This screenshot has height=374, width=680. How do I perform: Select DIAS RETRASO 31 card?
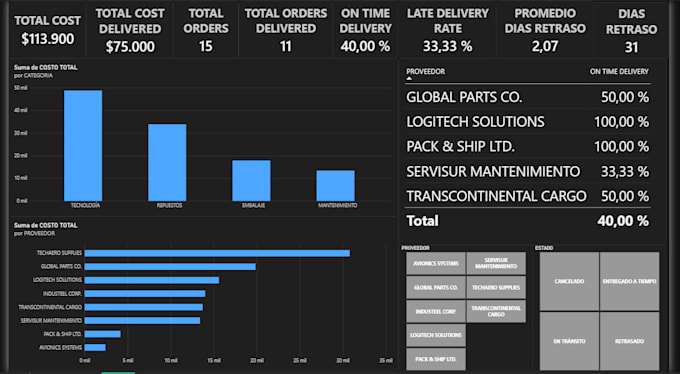click(631, 30)
